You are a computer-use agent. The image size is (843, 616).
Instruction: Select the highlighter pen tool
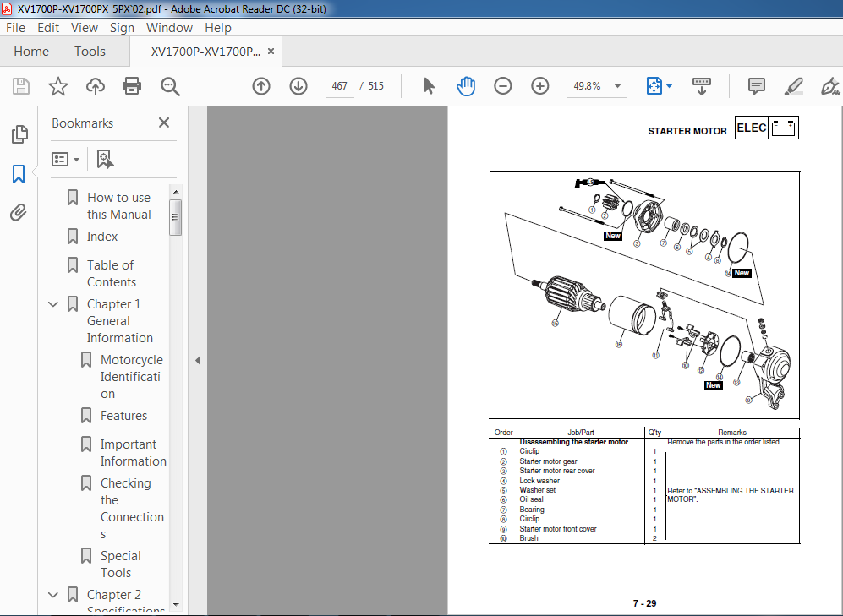[794, 86]
